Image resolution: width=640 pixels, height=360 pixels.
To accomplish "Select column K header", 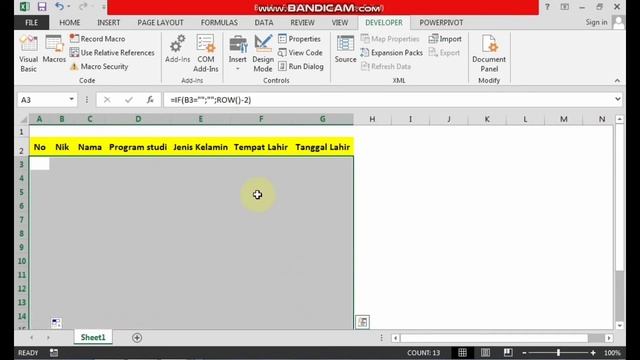I will pos(487,119).
